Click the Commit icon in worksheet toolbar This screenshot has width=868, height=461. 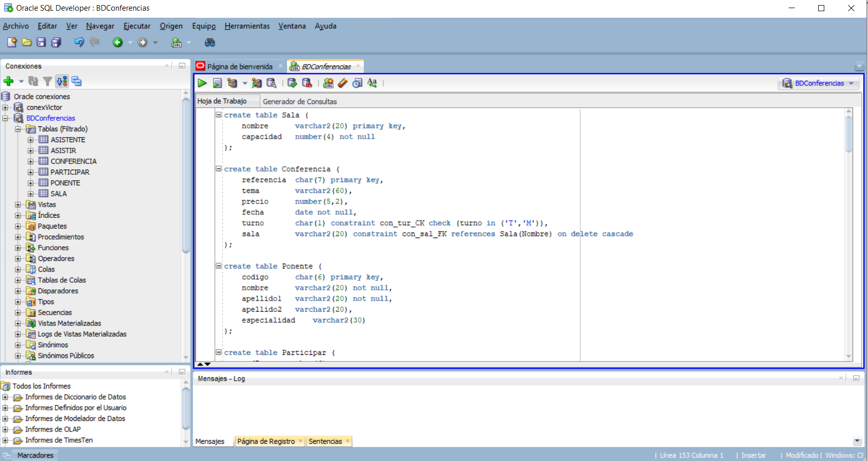point(292,83)
